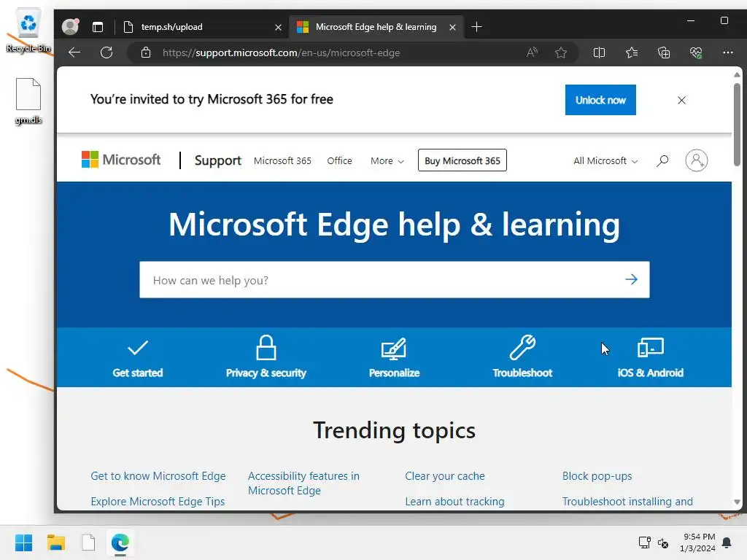Open Browser essentials heart icon
This screenshot has width=747, height=560.
696,52
